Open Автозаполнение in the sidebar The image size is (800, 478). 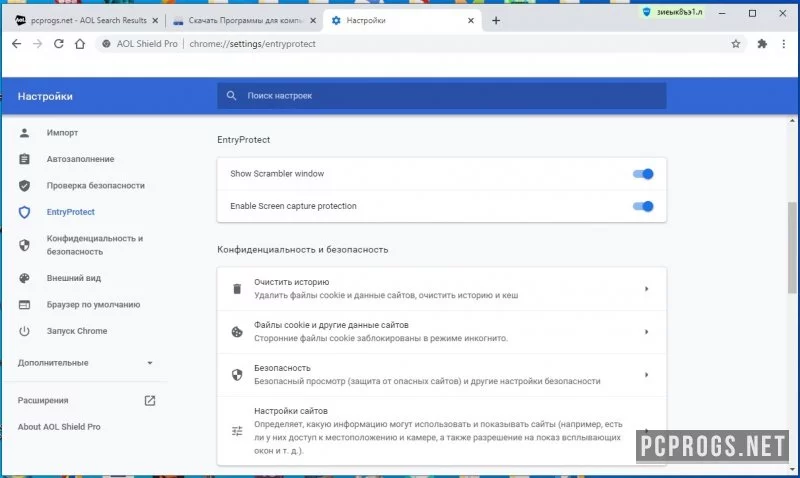pyautogui.click(x=80, y=159)
